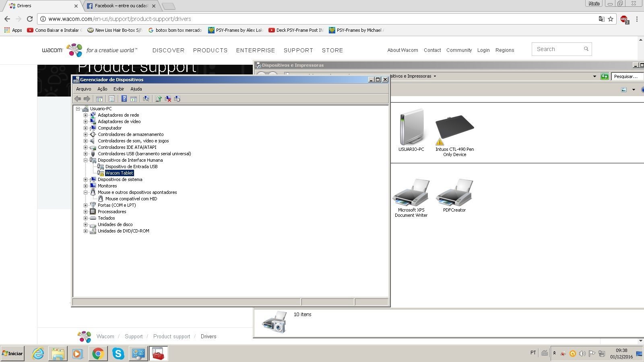Click the disable device toolbar icon
The image size is (644, 362).
(x=177, y=99)
